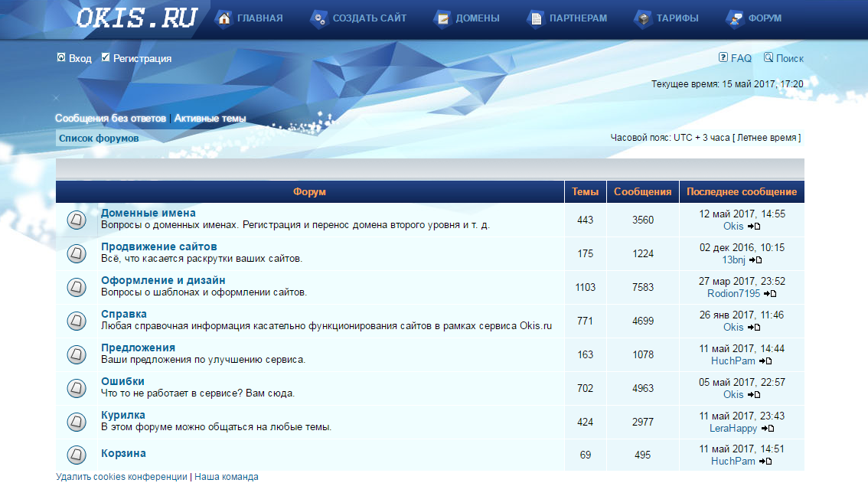Click the question mark icon beside FAQ
Screen dimensions: 868x483
click(x=723, y=57)
